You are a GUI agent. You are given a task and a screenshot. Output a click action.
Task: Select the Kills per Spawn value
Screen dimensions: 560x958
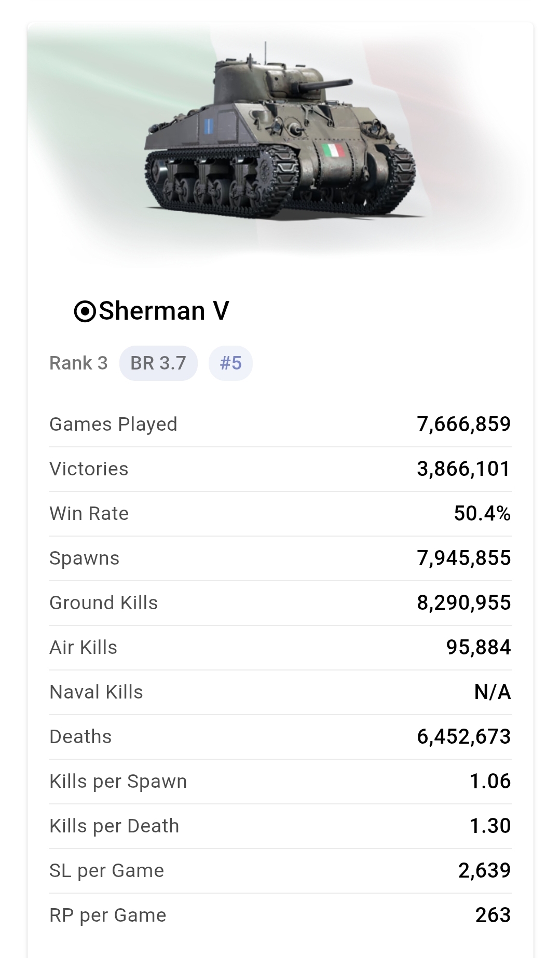[490, 782]
